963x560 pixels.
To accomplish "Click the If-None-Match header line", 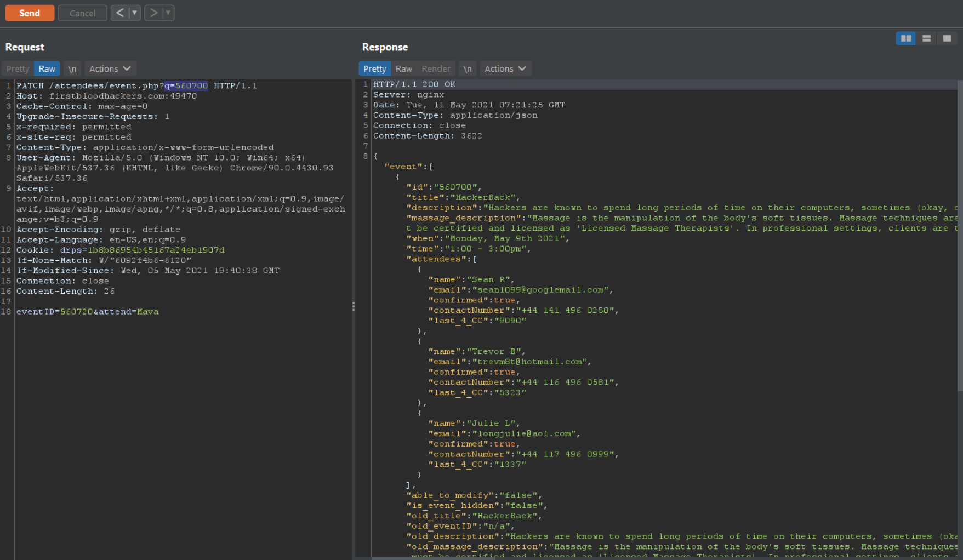I will point(104,260).
